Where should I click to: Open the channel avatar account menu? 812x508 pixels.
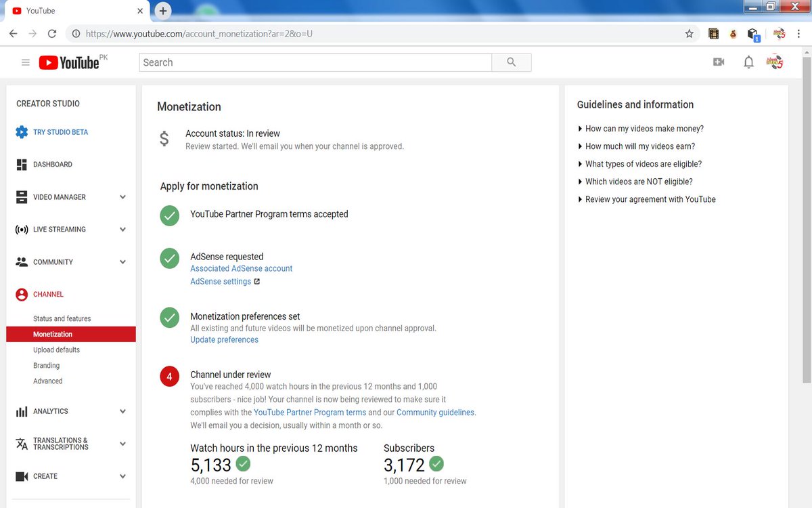pos(775,62)
